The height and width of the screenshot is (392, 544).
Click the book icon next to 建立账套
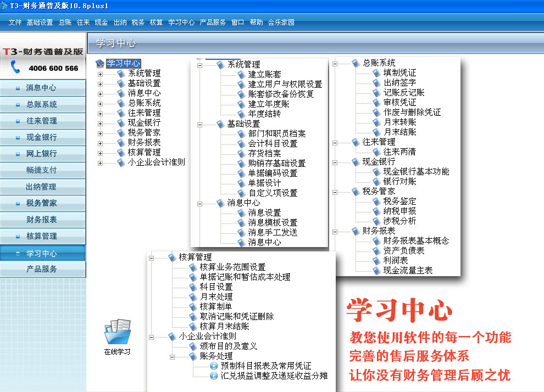[x=241, y=74]
